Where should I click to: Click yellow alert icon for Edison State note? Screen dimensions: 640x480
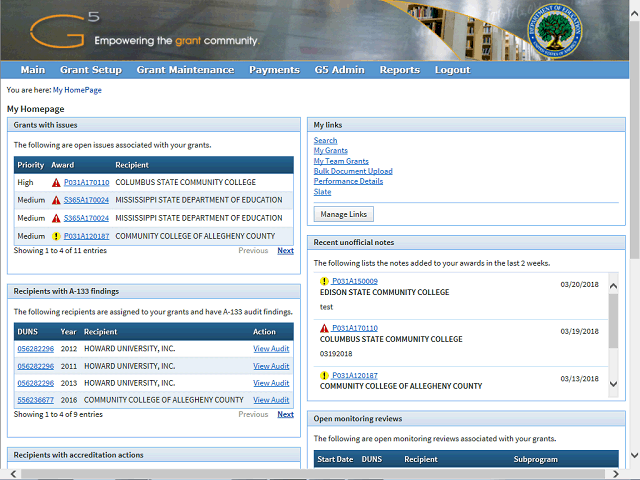point(324,282)
